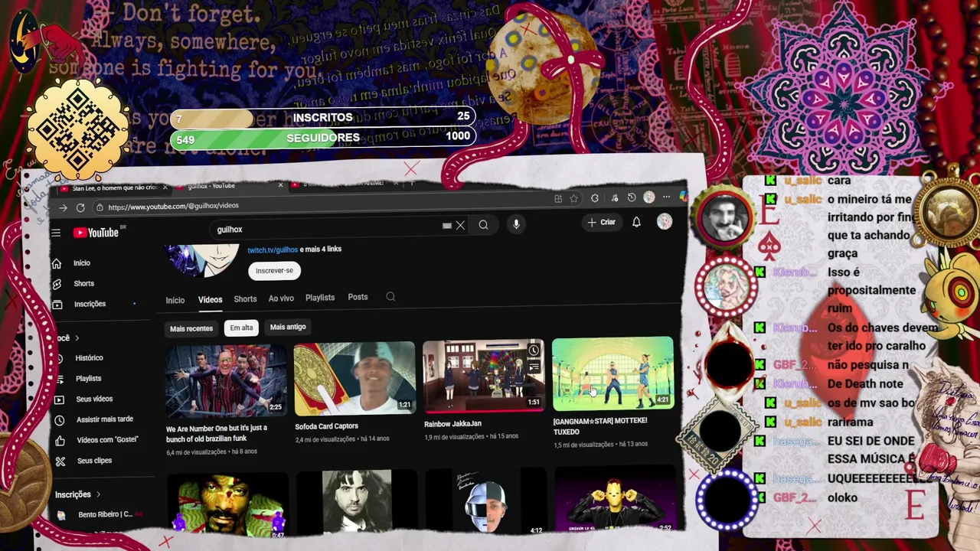Expand the Você section in sidebar

tap(67, 337)
